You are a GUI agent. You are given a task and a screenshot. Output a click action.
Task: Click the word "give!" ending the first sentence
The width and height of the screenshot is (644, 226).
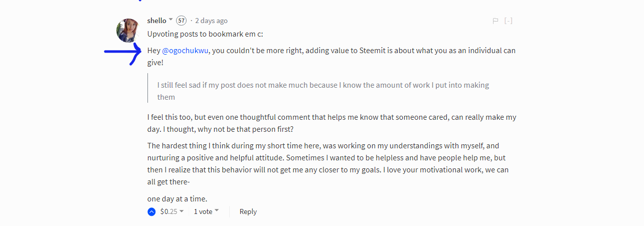(155, 63)
